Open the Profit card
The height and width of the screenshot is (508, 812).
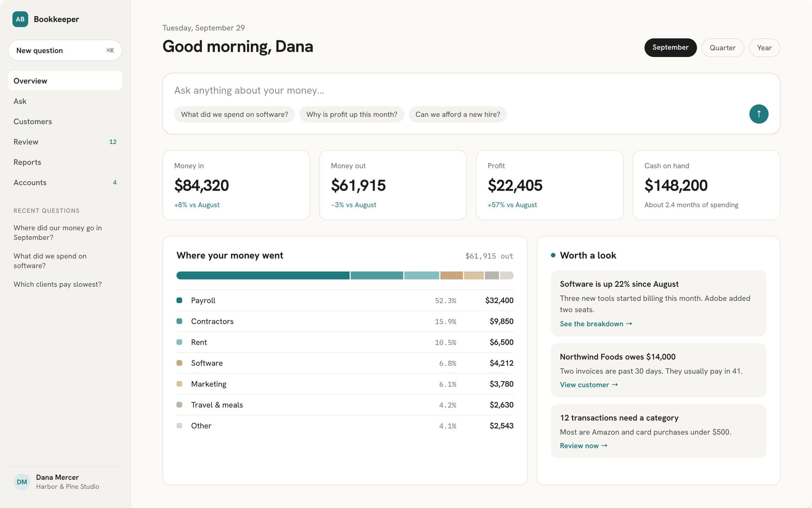549,185
